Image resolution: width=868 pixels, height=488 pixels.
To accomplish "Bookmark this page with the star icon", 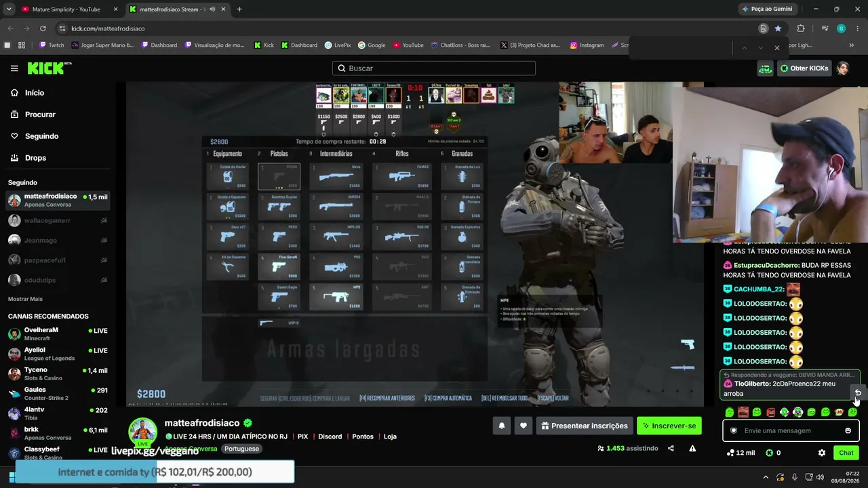I will [778, 28].
